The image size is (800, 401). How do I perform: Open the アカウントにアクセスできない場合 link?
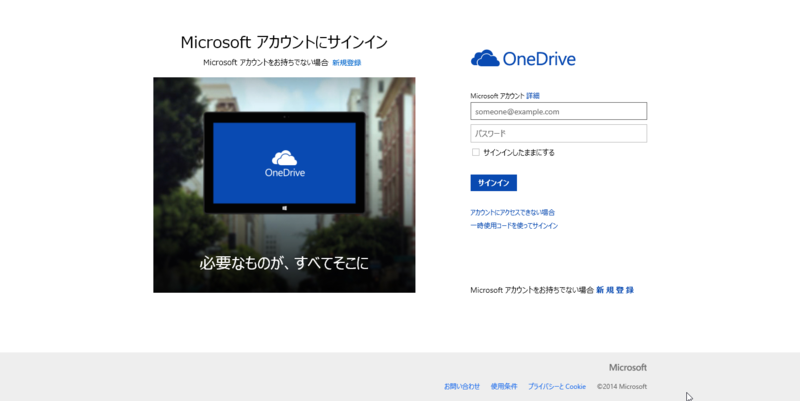(512, 212)
